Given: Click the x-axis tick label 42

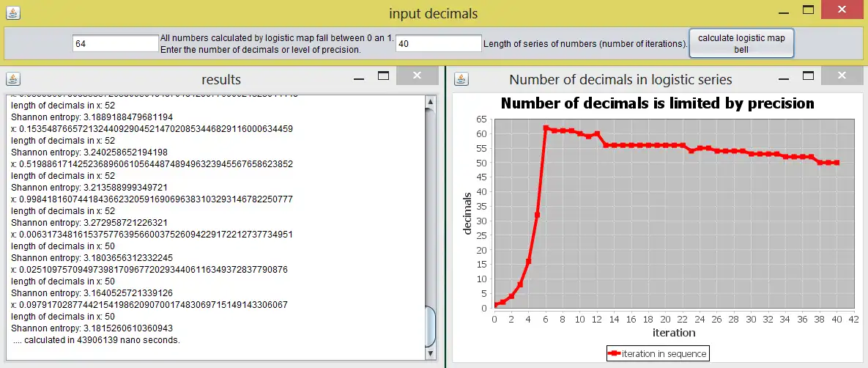Looking at the screenshot, I should 853,320.
